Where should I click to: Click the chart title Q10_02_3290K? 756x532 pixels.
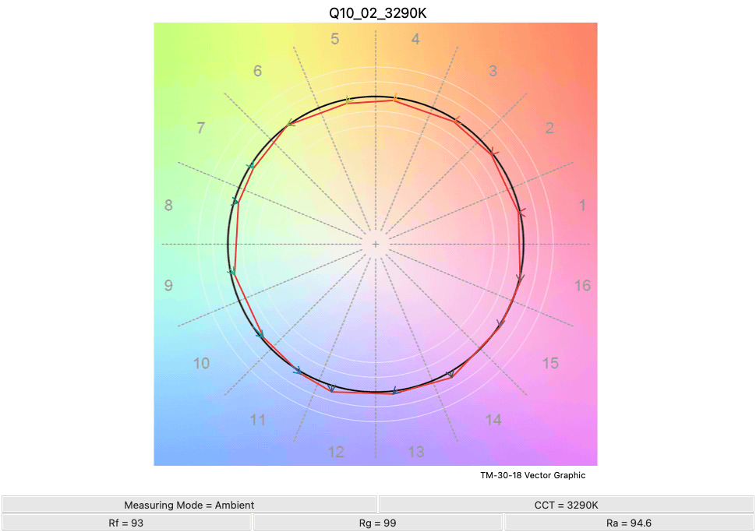377,13
